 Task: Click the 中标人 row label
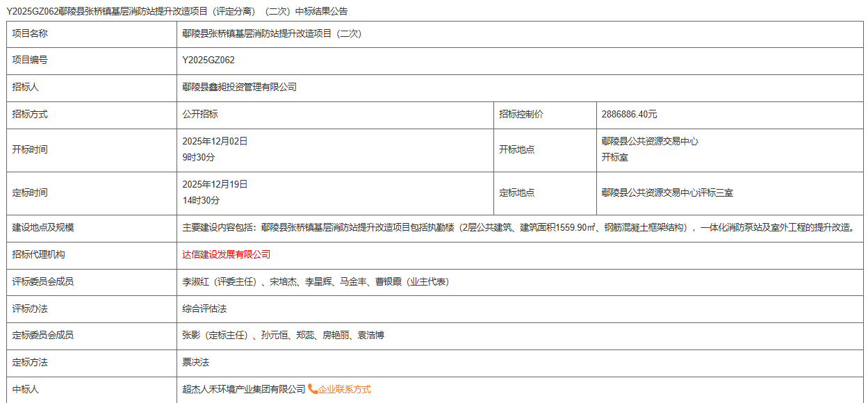[x=26, y=389]
